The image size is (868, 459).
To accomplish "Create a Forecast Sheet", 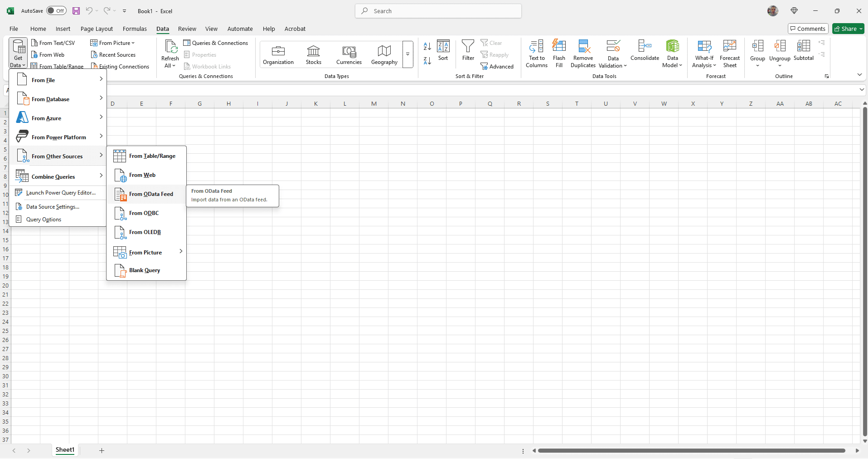I will 729,54.
